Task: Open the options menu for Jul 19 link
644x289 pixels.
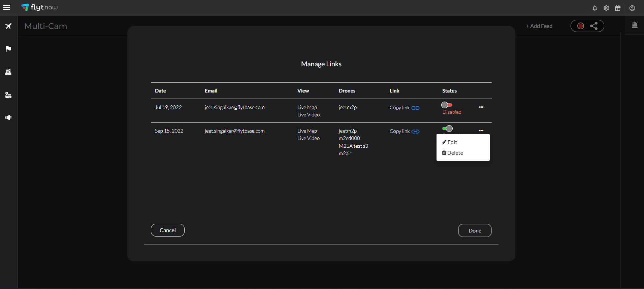Action: click(x=481, y=107)
